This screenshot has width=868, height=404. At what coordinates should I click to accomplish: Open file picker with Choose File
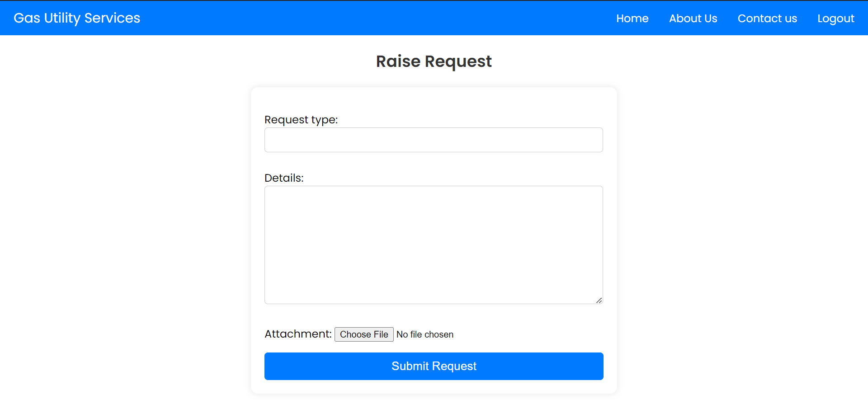[364, 334]
